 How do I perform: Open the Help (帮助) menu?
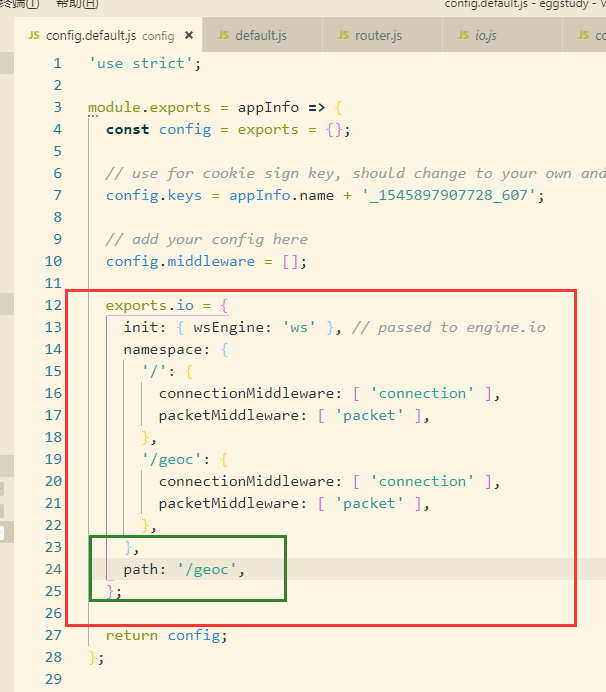coord(77,4)
